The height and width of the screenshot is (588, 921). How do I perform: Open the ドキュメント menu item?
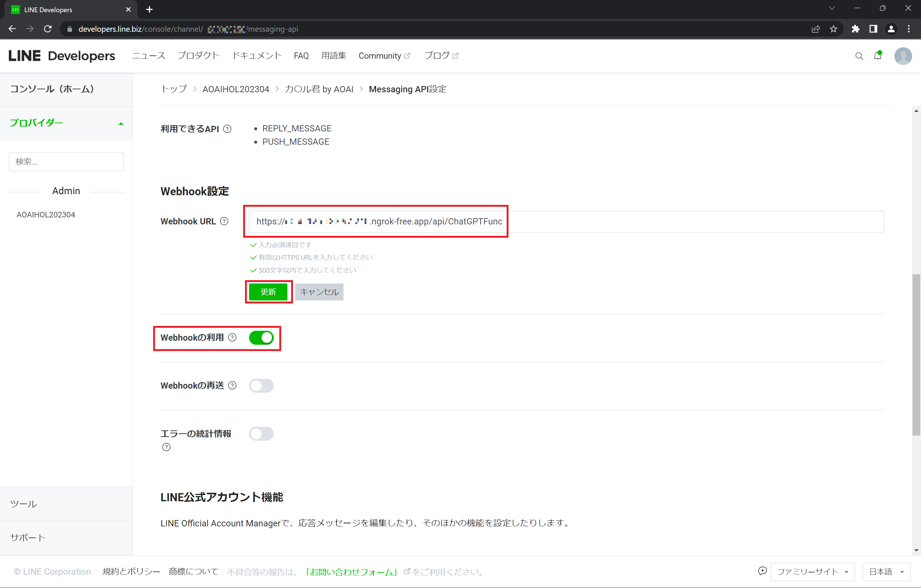[257, 56]
